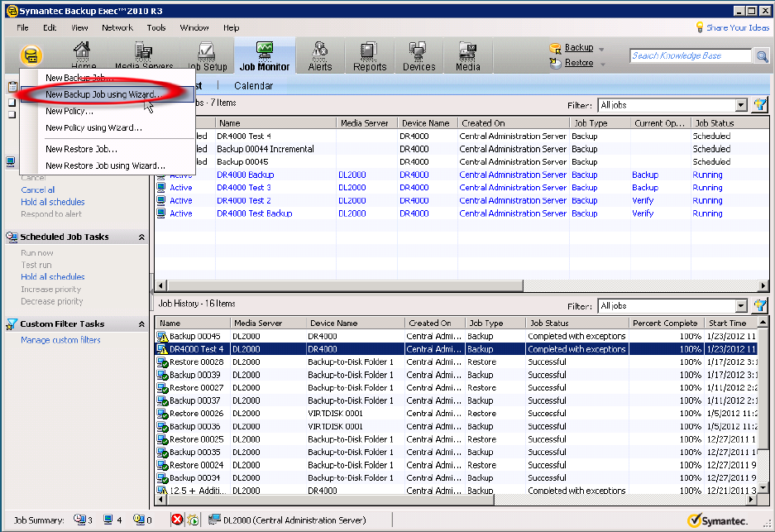Click the red error icon in status bar
Viewport: 775px width, 532px height.
[x=177, y=520]
